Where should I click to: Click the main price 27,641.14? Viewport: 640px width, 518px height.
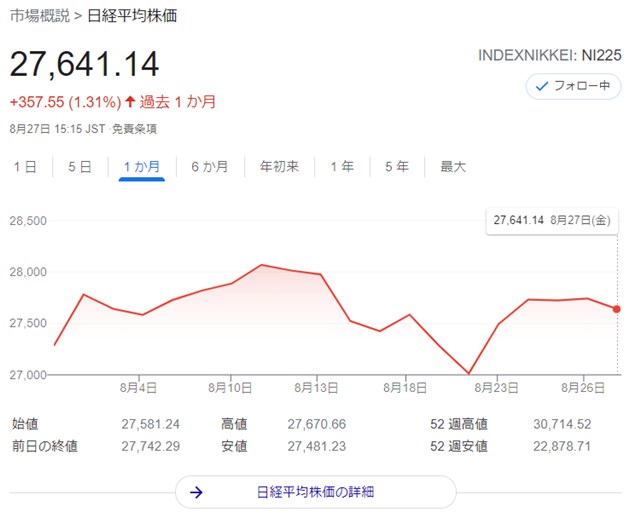(x=84, y=64)
